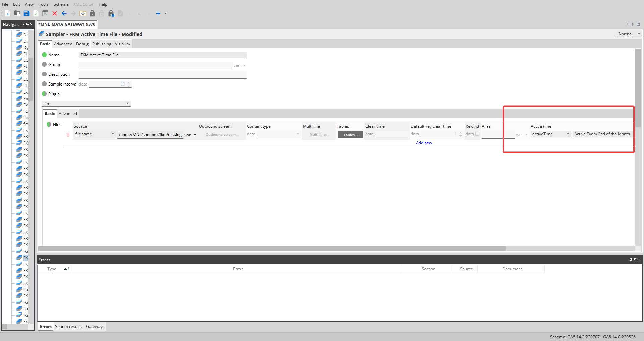Toggle the eye visibility icon in toolbar

tap(83, 13)
